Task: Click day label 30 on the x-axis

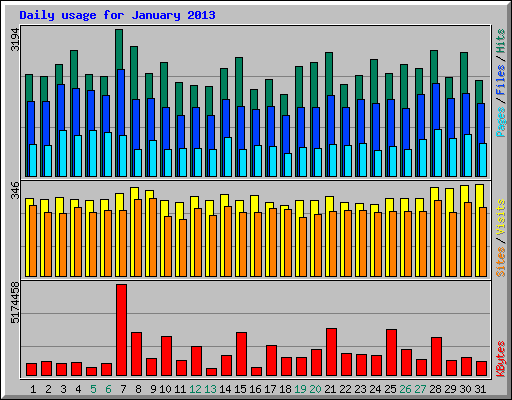Action: coord(465,389)
